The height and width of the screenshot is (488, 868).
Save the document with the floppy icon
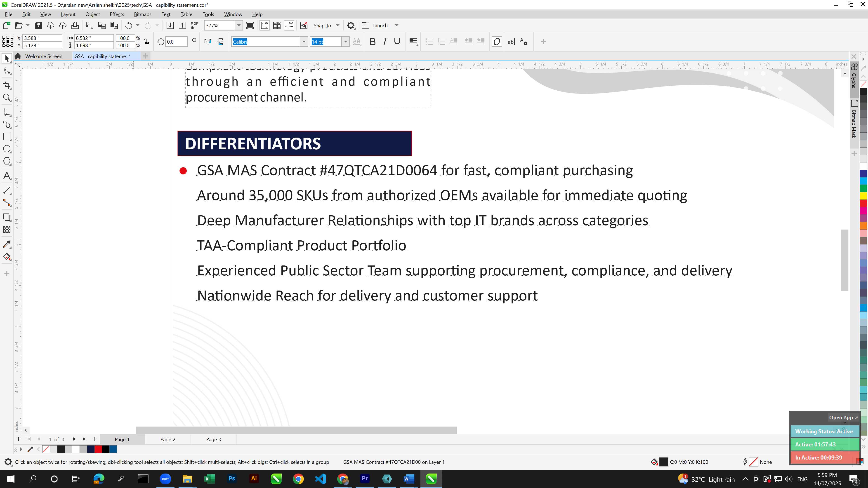tap(38, 25)
